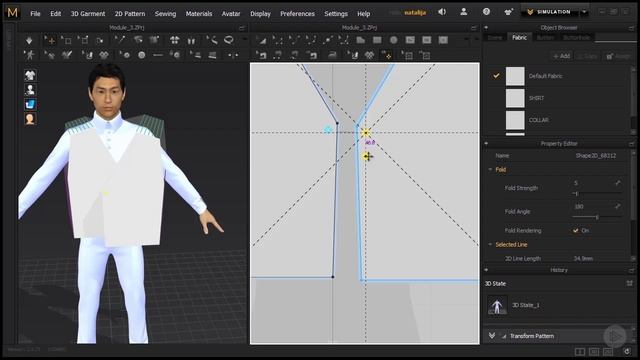Click the Simulate down-arrow icon in 3D toolbar
This screenshot has height=360, width=640.
click(29, 40)
